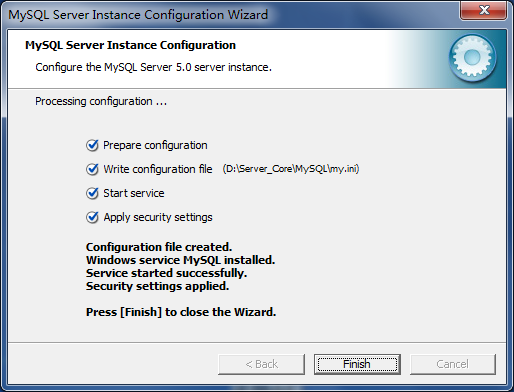Click the Prepare configuration checkmark icon
Screen dimensions: 514x392
pos(92,145)
